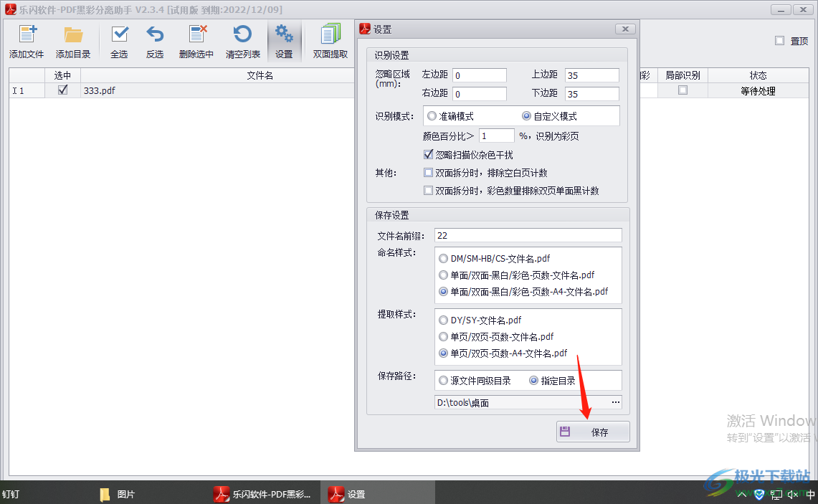Click the 左边距 input field
818x504 pixels.
click(x=480, y=75)
